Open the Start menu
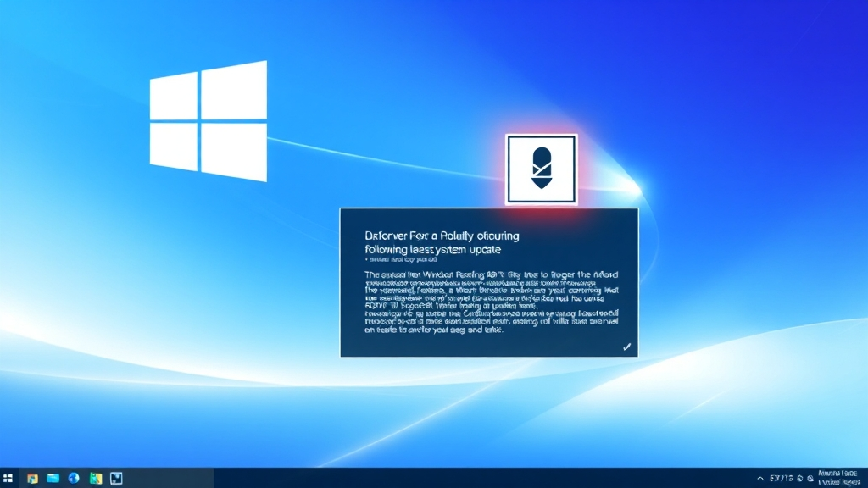 (8, 478)
